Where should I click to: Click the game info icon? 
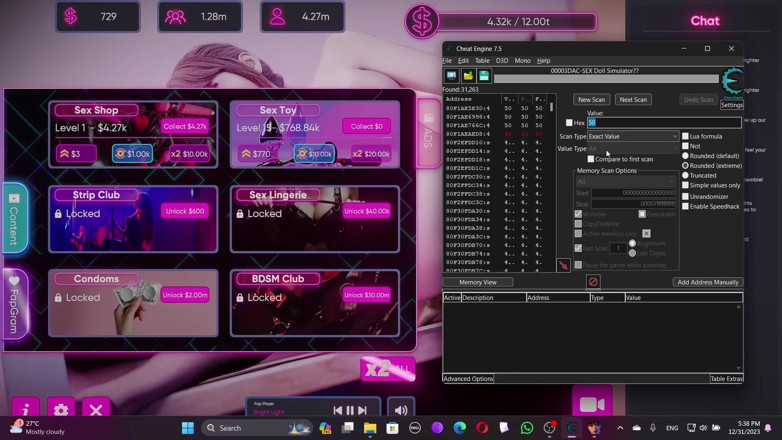[x=25, y=409]
